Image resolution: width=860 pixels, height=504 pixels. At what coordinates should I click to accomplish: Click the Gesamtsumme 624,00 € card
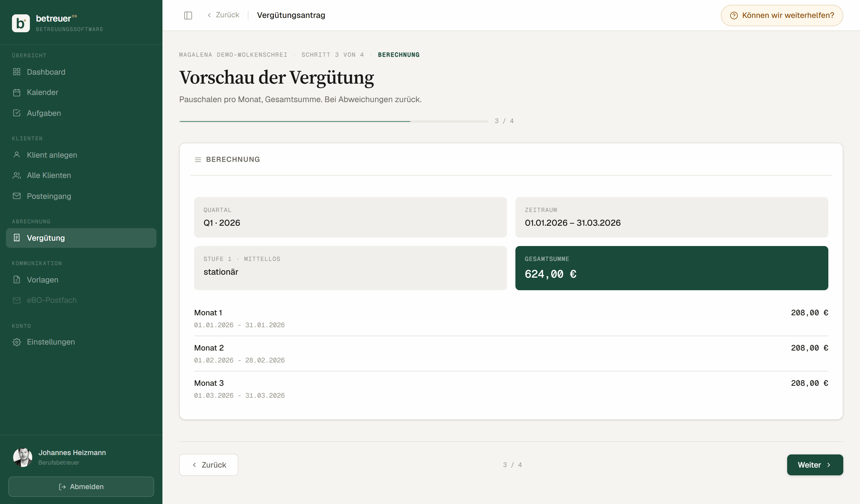(x=672, y=268)
